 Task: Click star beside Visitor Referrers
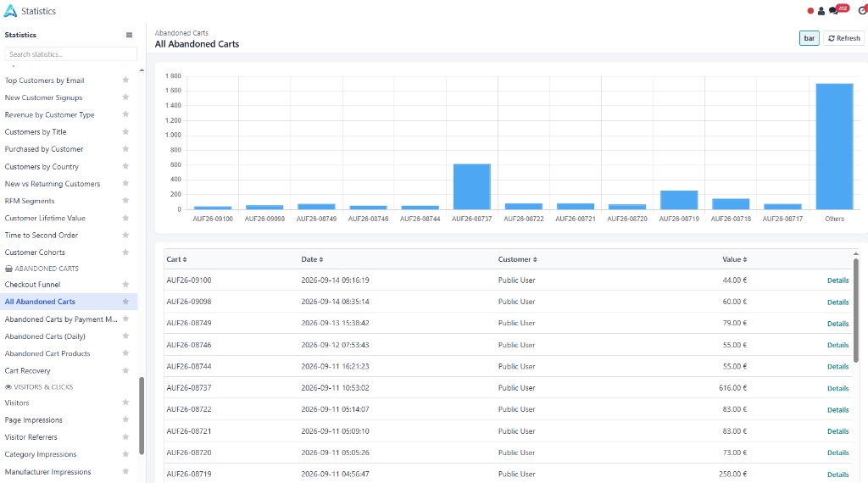click(125, 436)
